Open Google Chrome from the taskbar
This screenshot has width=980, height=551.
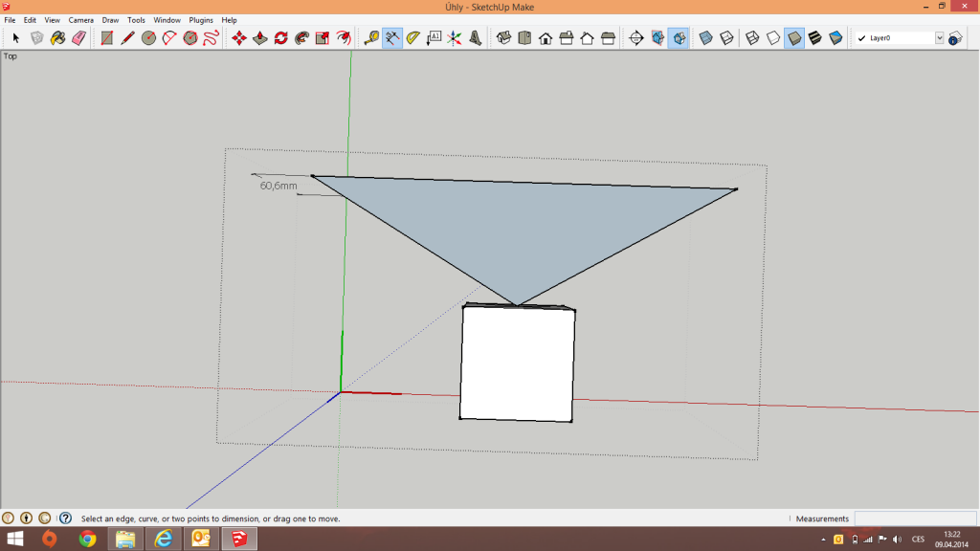87,540
